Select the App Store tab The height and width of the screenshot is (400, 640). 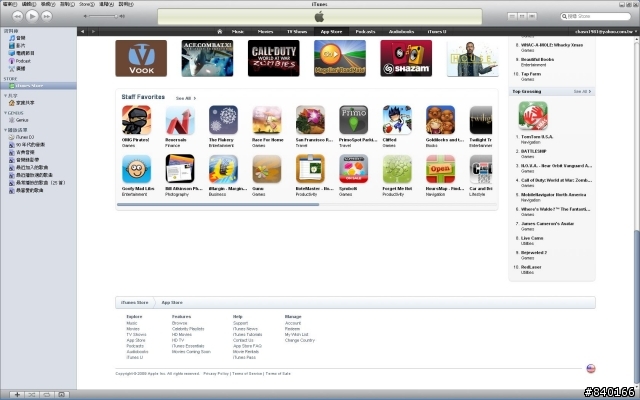pyautogui.click(x=331, y=31)
